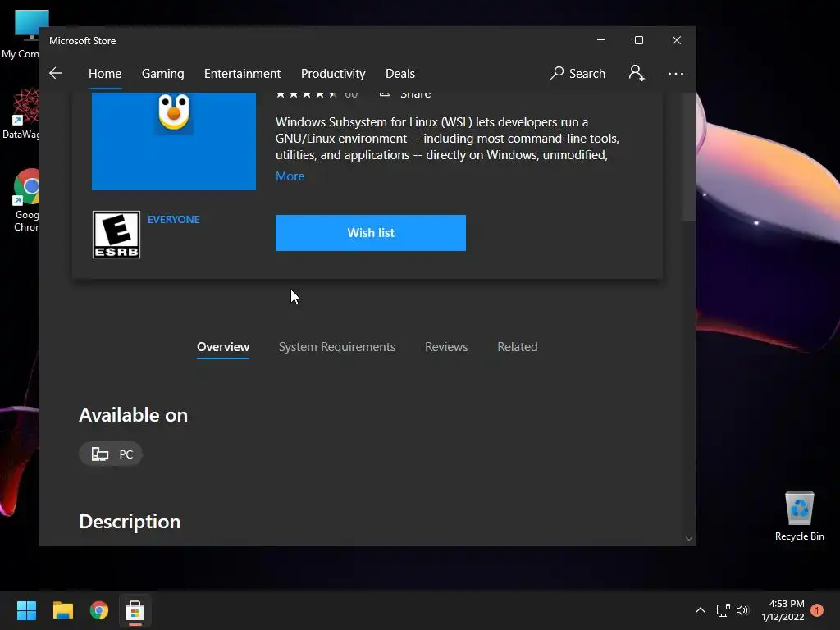This screenshot has width=840, height=630.
Task: Go back with the Store back arrow
Action: (56, 73)
